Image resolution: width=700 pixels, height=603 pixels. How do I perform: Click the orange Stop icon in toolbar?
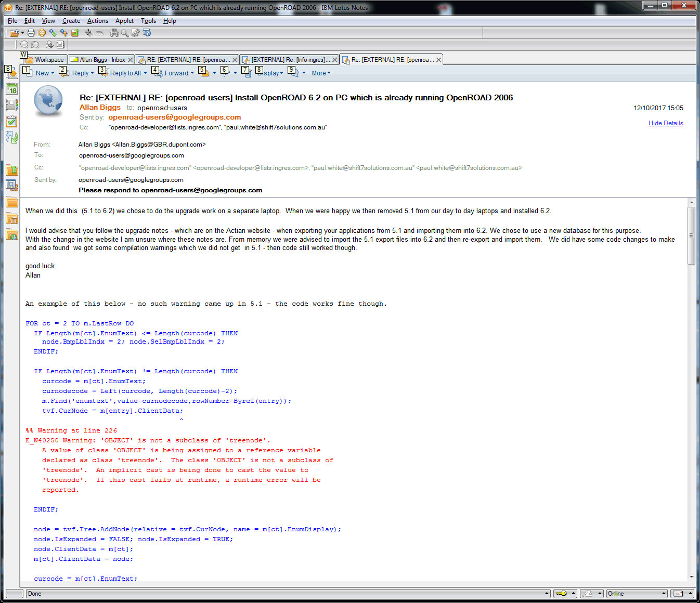click(42, 33)
